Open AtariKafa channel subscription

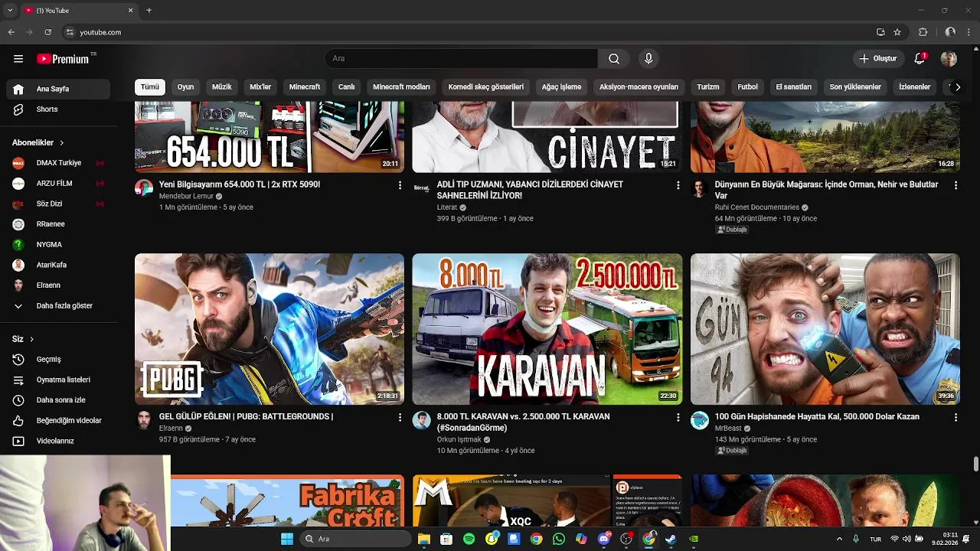59,265
